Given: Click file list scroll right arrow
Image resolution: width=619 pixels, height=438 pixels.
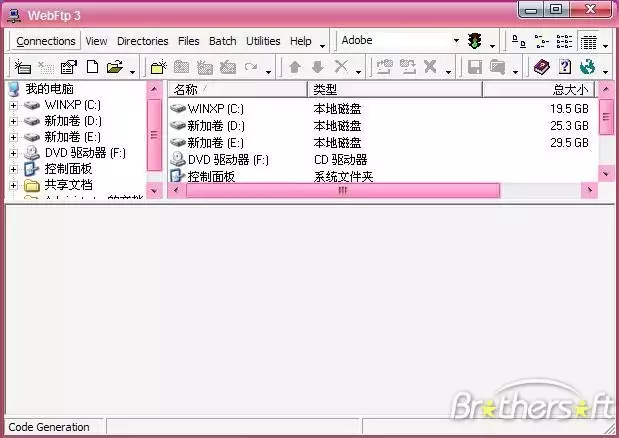Looking at the screenshot, I should 589,191.
